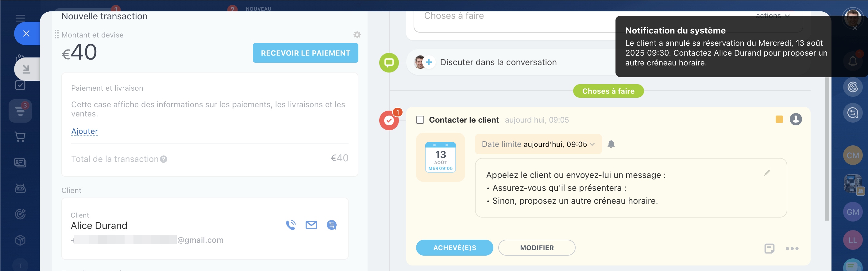Click the MODIFIER button
This screenshot has width=868, height=271.
click(536, 248)
